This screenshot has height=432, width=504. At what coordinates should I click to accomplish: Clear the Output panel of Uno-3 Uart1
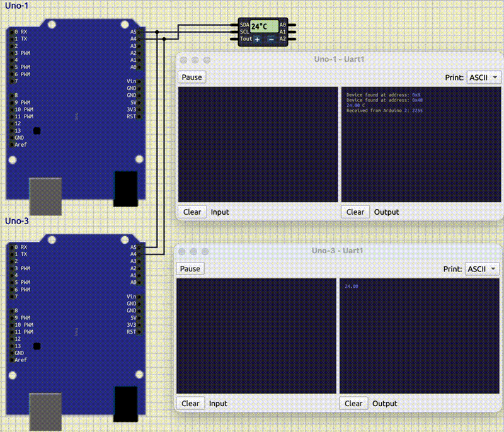pyautogui.click(x=353, y=403)
